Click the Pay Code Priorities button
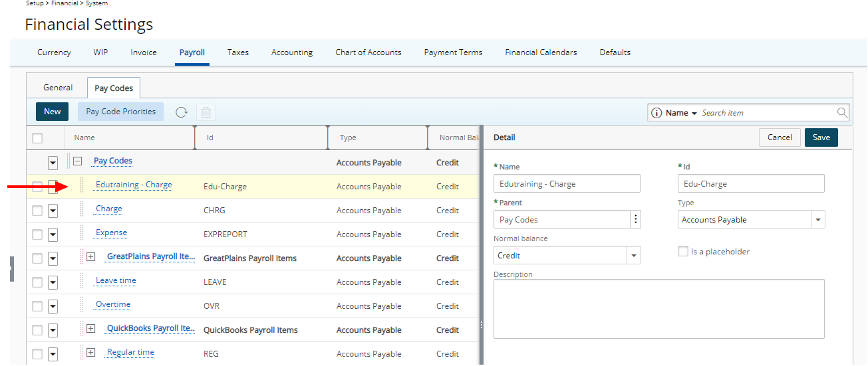Viewport: 868px width, 366px height. click(x=121, y=112)
